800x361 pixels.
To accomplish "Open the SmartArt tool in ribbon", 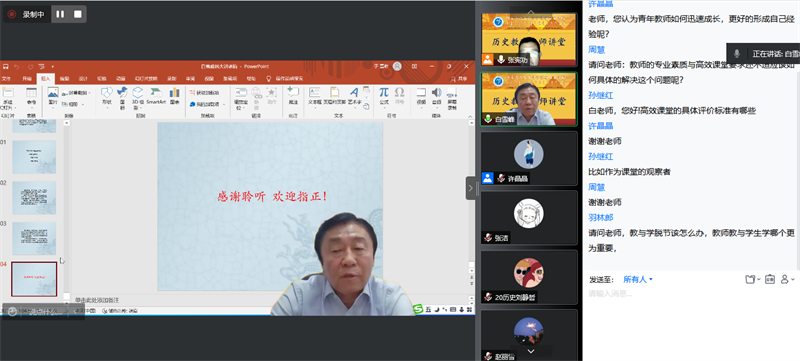I will [x=156, y=96].
